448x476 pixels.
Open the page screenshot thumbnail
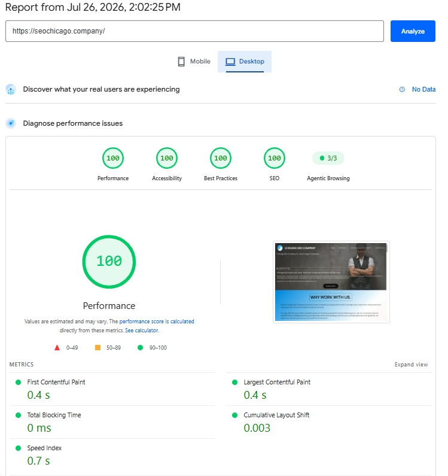331,282
